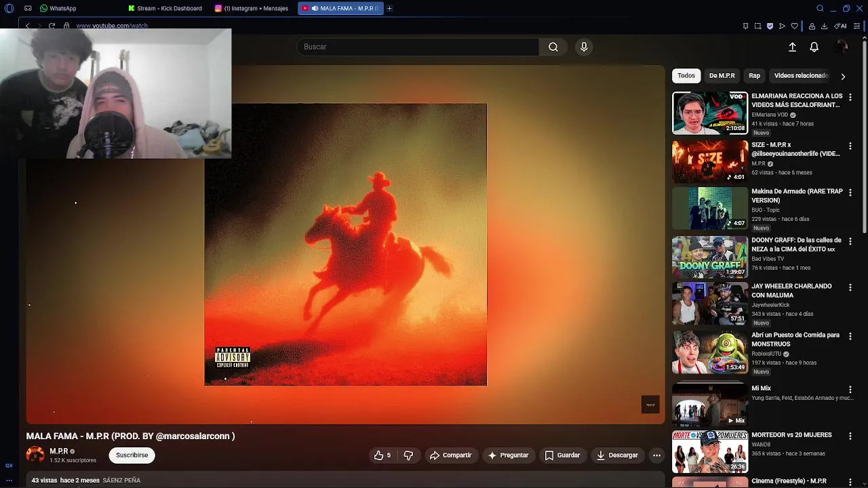
Task: Open YouTube notifications bell
Action: pos(814,47)
